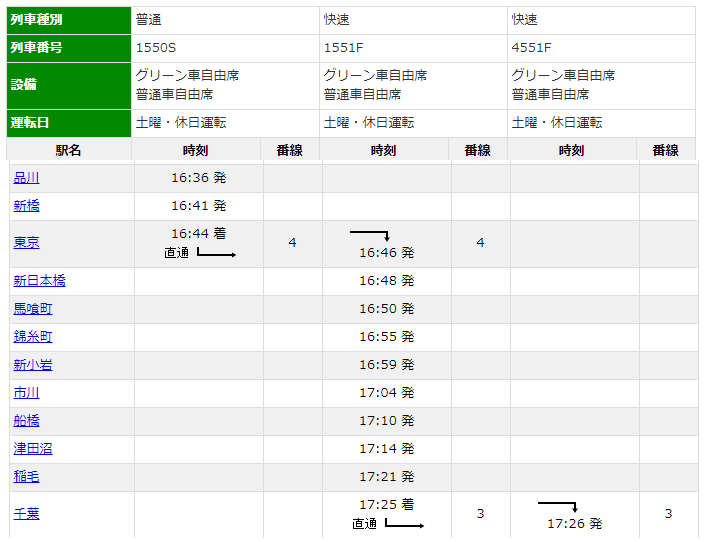The height and width of the screenshot is (542, 708).
Task: Open the 千葉 station link
Action: 26,514
